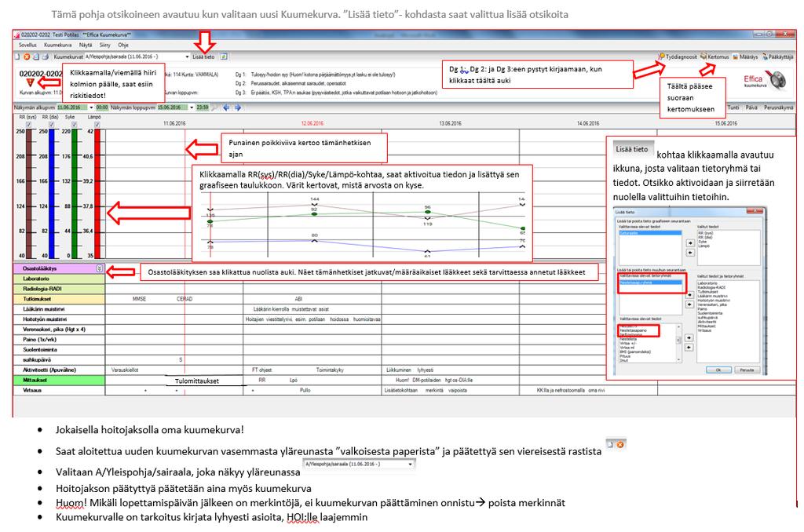This screenshot has height=532, width=804.
Task: Select the Radiologia-RADI row header
Action: coord(59,289)
